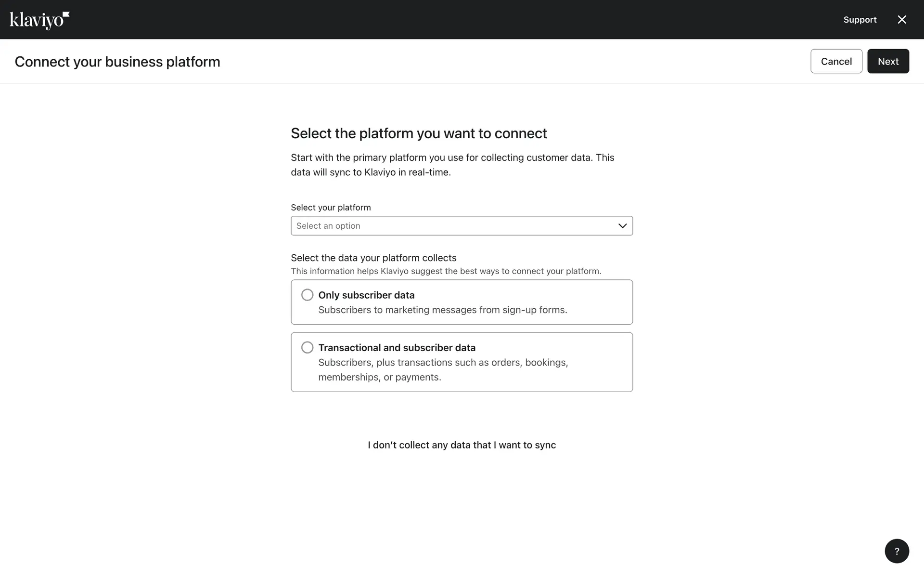Click the flag mark on Klaviyo logo
Viewport: 924px width, 578px height.
pos(66,14)
